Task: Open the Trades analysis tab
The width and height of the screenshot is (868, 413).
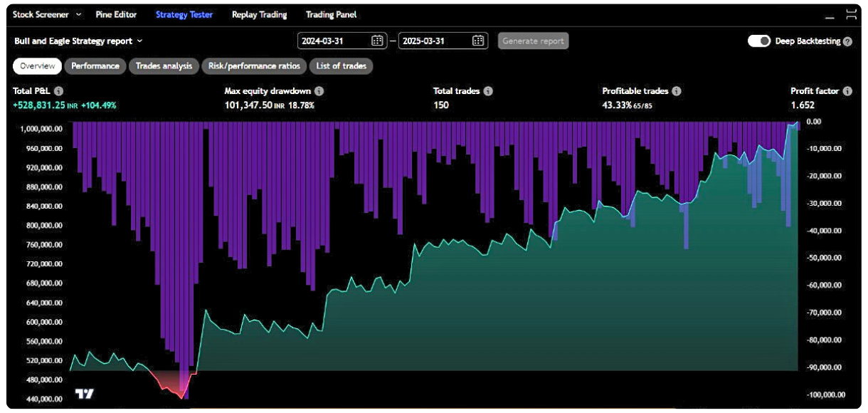Action: tap(164, 66)
